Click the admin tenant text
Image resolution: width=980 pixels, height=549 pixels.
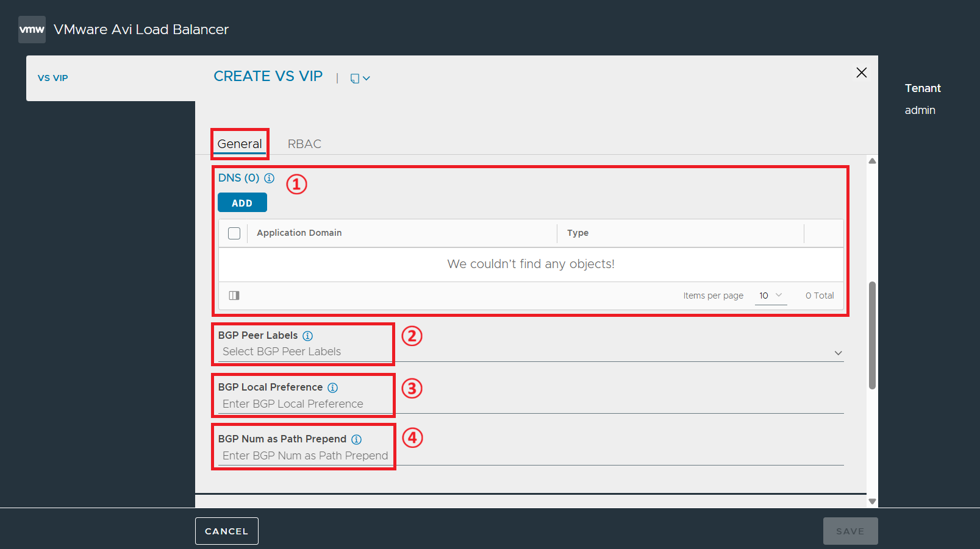point(920,110)
